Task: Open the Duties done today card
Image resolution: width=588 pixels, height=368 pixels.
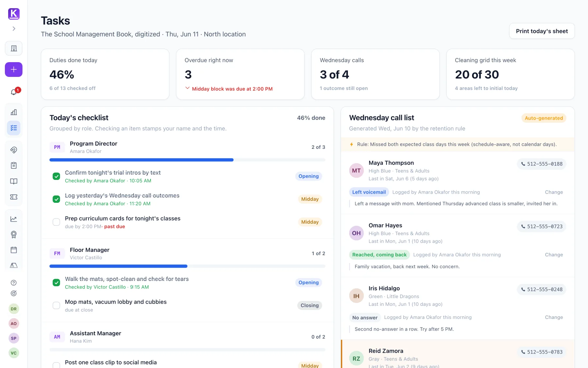Action: click(105, 74)
